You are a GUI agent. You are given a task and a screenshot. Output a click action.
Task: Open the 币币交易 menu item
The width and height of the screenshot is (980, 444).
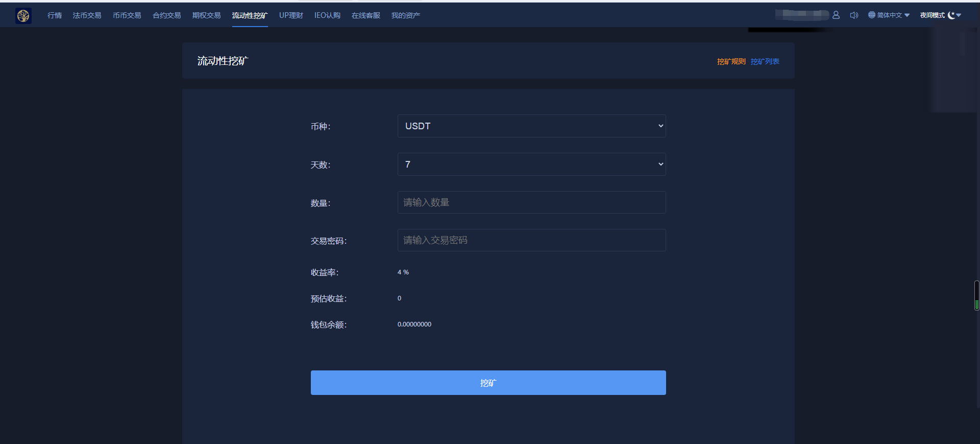click(x=127, y=16)
